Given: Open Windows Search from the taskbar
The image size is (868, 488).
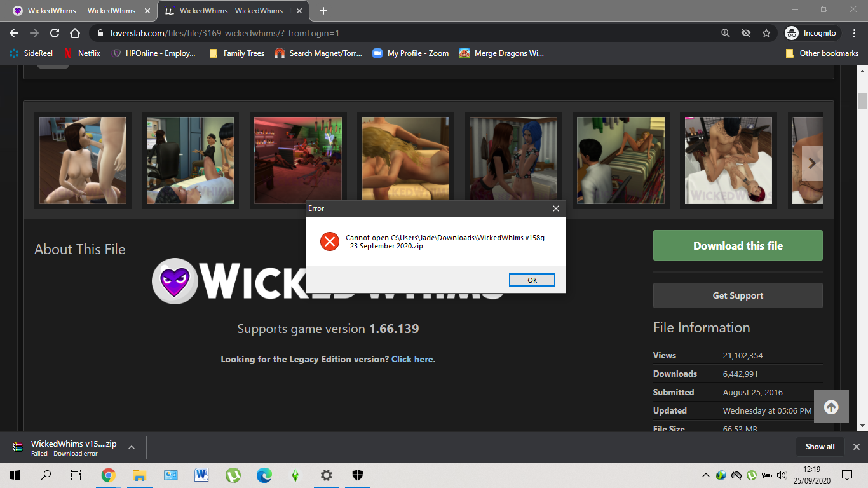Looking at the screenshot, I should click(x=46, y=475).
